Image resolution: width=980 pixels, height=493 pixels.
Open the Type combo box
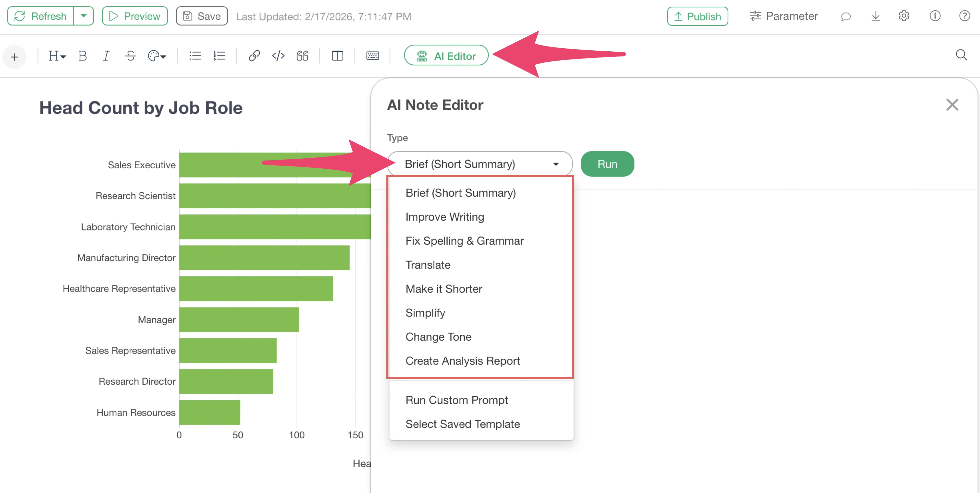pos(479,164)
